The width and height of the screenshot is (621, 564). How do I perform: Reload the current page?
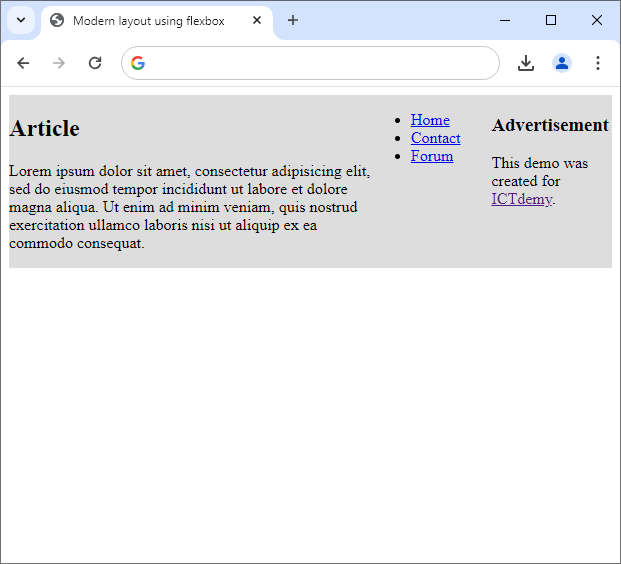click(x=95, y=63)
